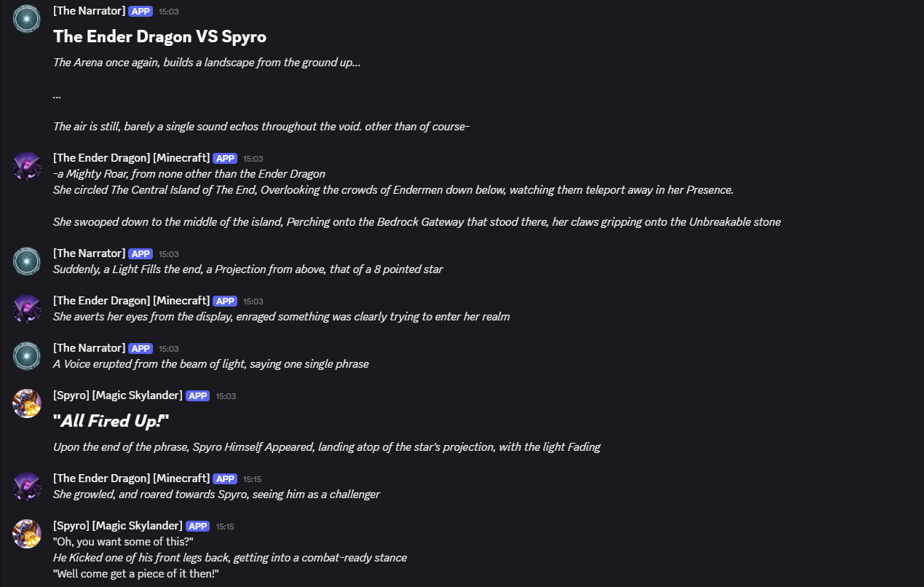This screenshot has height=587, width=924.
Task: Click APP badge on the first Narrator message
Action: (x=141, y=12)
